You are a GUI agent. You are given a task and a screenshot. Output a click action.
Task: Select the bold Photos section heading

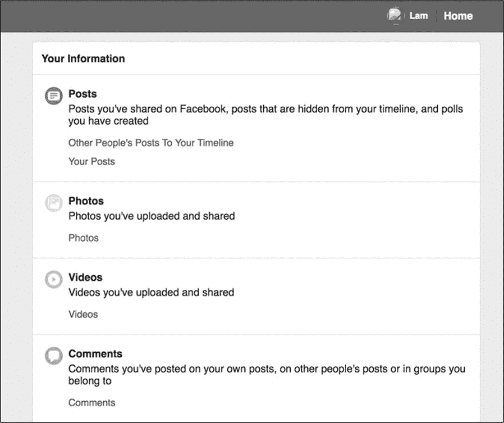point(86,201)
